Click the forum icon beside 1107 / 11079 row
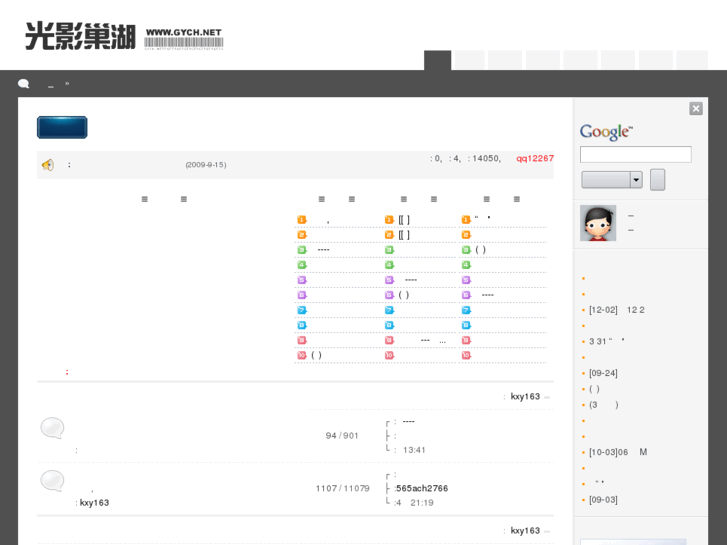The image size is (727, 545). [x=53, y=481]
